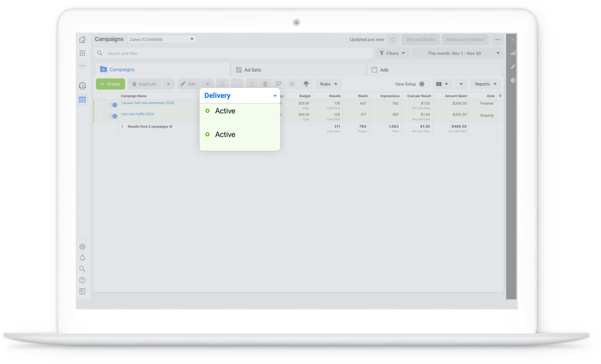This screenshot has height=364, width=601.
Task: Toggle the View Setup switch
Action: tap(424, 84)
